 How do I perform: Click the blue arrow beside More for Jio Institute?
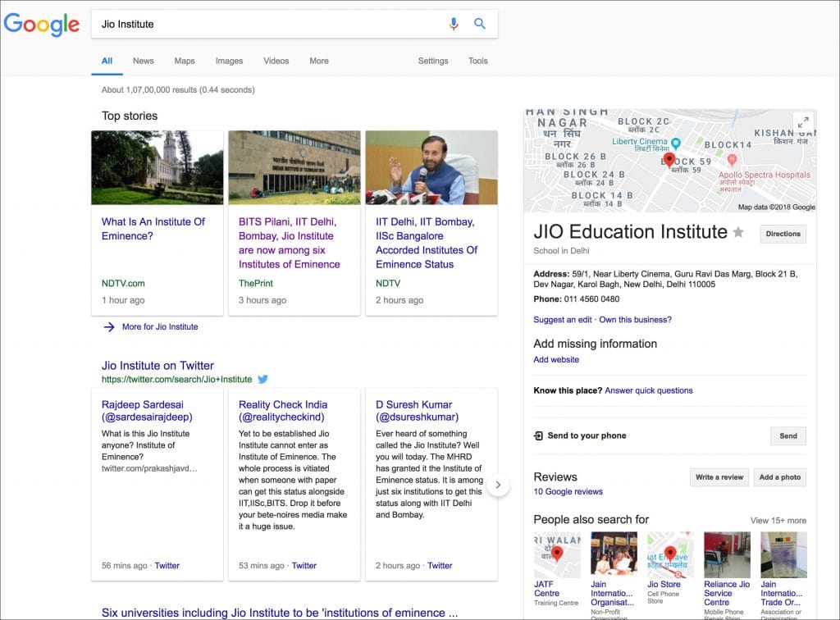[x=109, y=326]
